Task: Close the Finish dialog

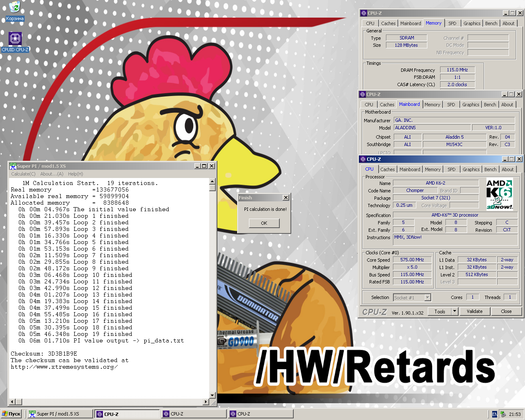Action: [286, 198]
